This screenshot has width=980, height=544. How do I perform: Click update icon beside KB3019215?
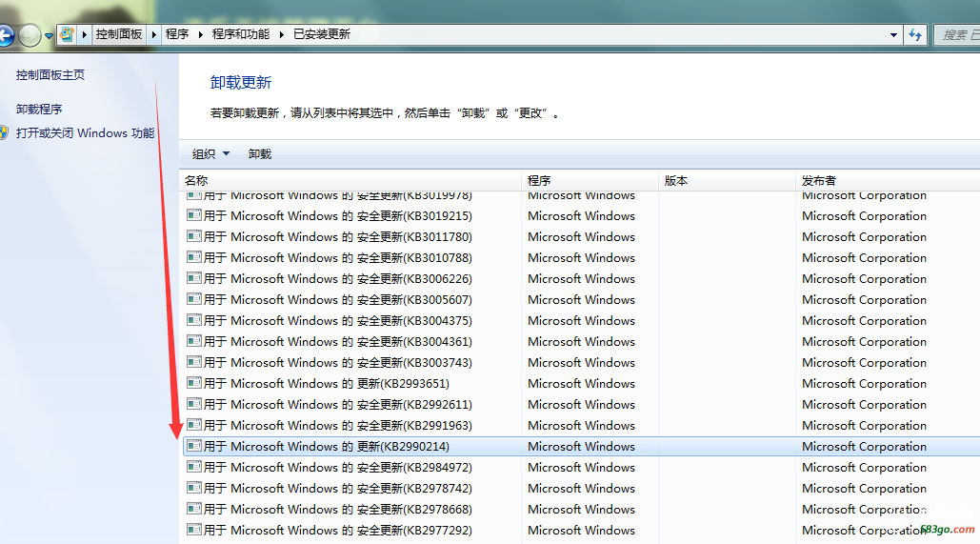[x=193, y=215]
